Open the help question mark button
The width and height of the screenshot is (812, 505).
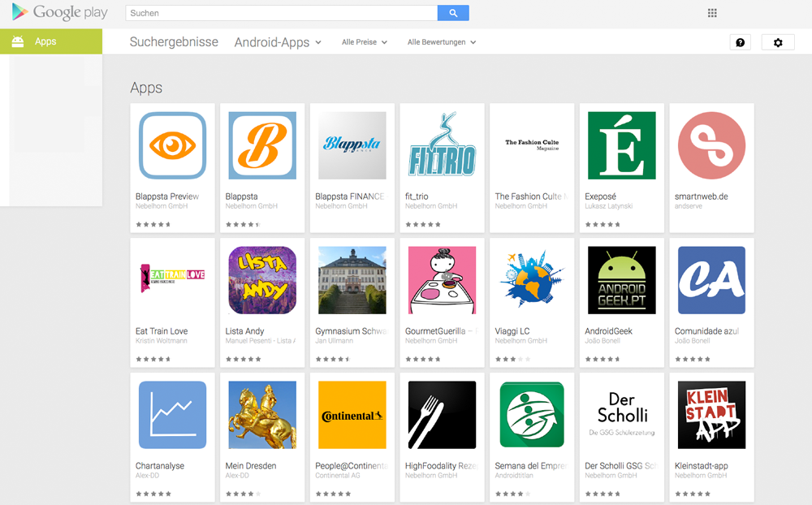coord(740,42)
